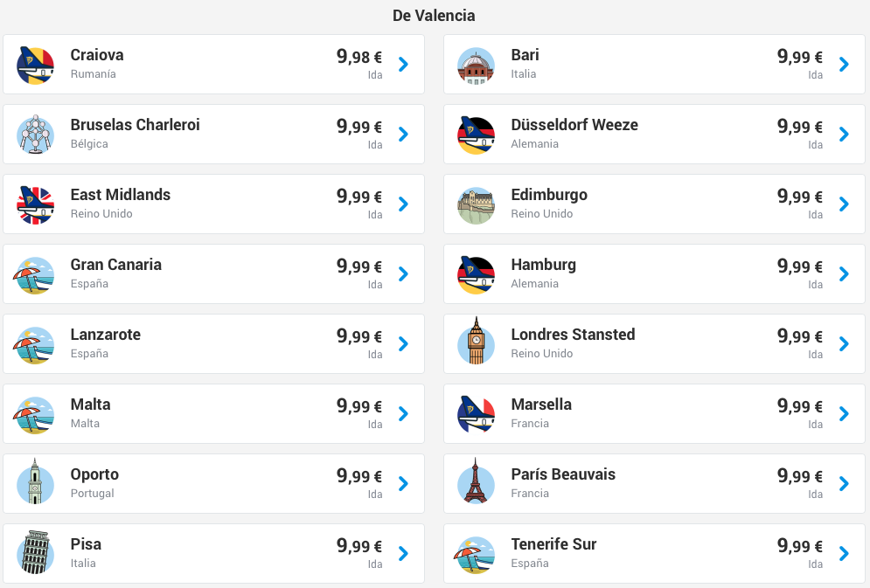Screen dimensions: 870x588
Task: Click the Leaning Tower icon for Pisa
Action: pos(35,552)
